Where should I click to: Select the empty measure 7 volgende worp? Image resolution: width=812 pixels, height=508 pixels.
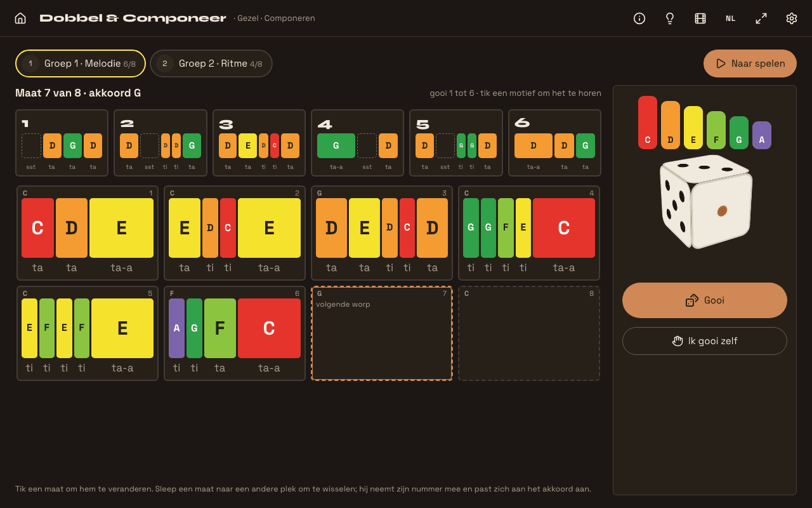(382, 333)
